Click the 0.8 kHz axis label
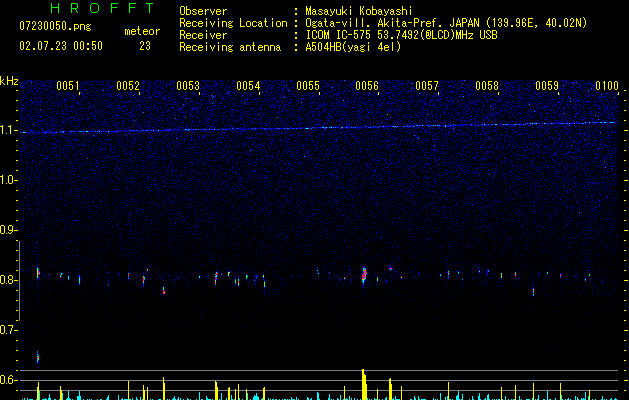The height and width of the screenshot is (400, 629). (8, 280)
